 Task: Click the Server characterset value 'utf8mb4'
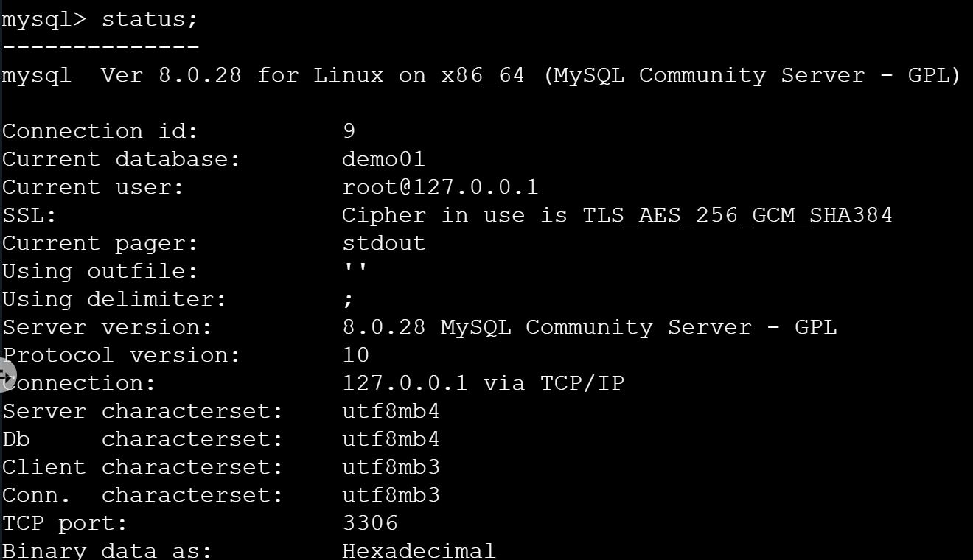click(x=391, y=411)
